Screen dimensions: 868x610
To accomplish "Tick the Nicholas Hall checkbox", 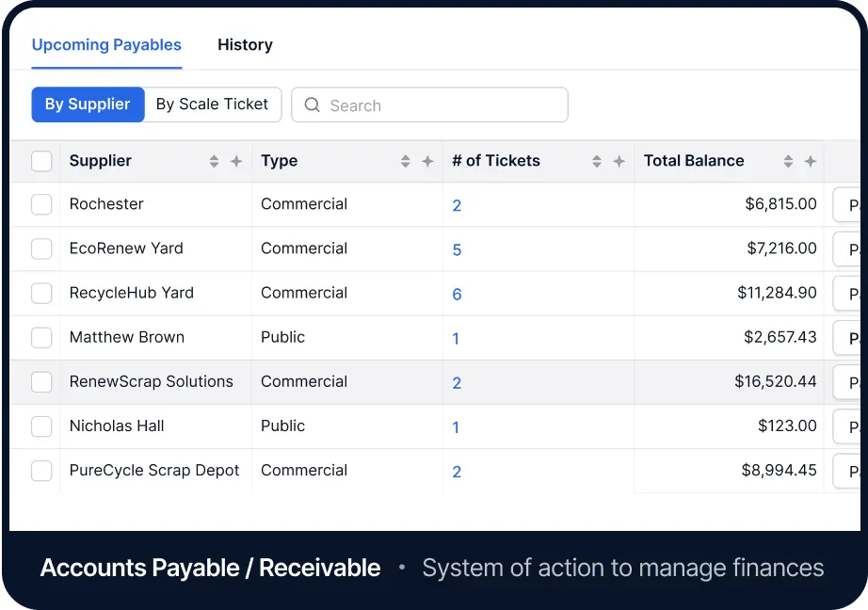I will tap(41, 426).
